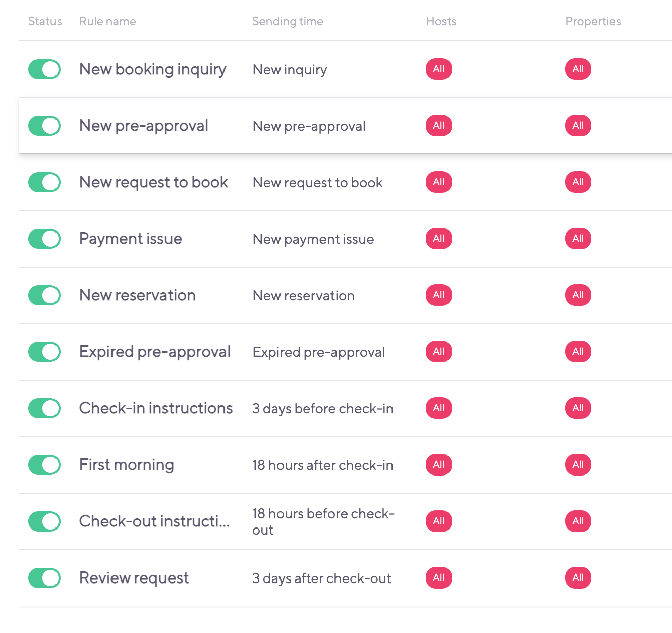
Task: Open the All properties badge for Review request
Action: tap(578, 578)
